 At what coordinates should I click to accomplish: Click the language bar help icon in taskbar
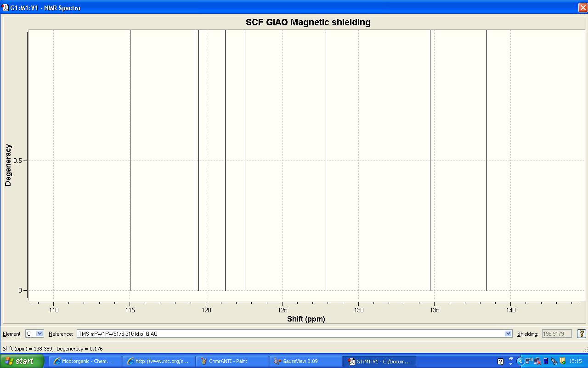click(x=501, y=362)
